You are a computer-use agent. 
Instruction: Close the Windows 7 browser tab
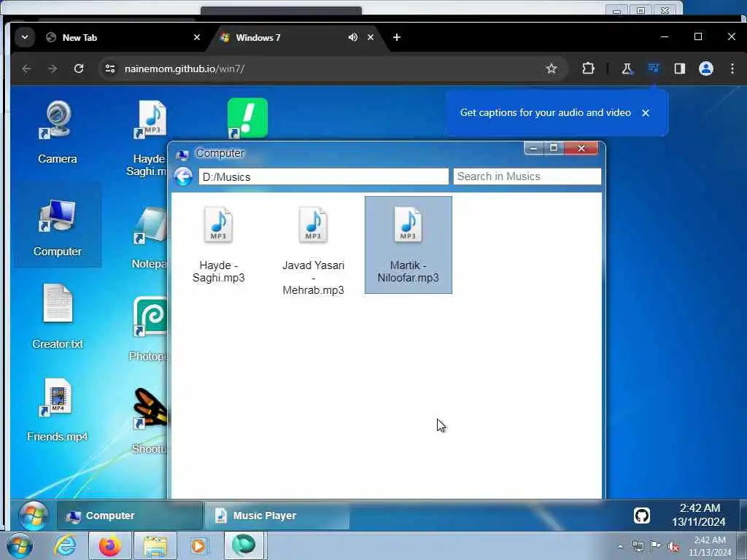click(x=370, y=37)
